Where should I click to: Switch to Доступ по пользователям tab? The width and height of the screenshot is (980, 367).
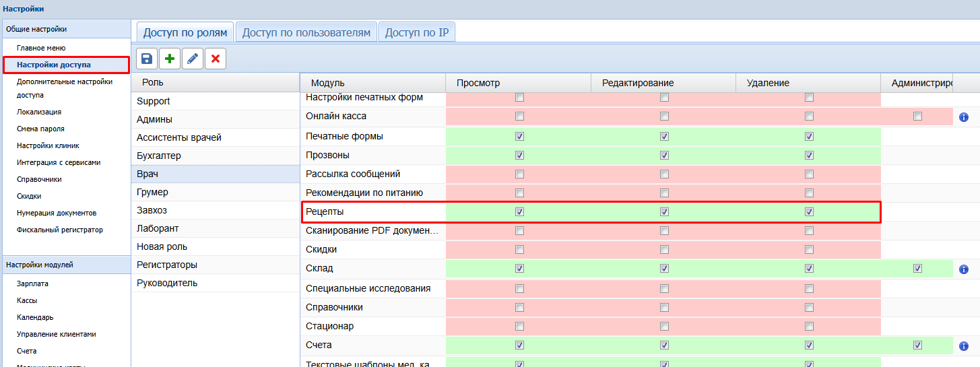tap(306, 32)
